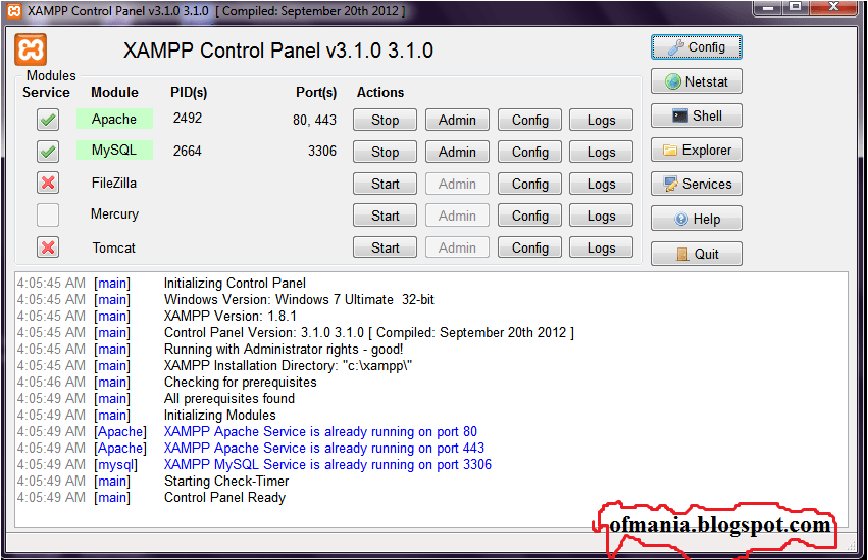Click log line 'Checking for prerequisites'
Viewport: 868px width, 560px height.
point(240,382)
